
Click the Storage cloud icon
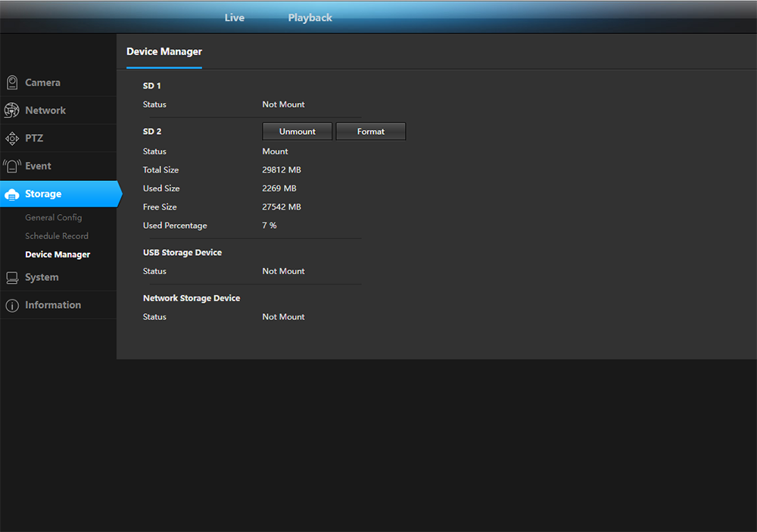12,194
